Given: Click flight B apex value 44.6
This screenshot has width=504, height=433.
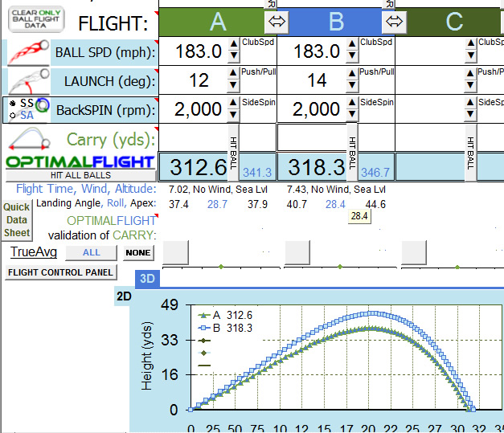Looking at the screenshot, I should pos(375,204).
